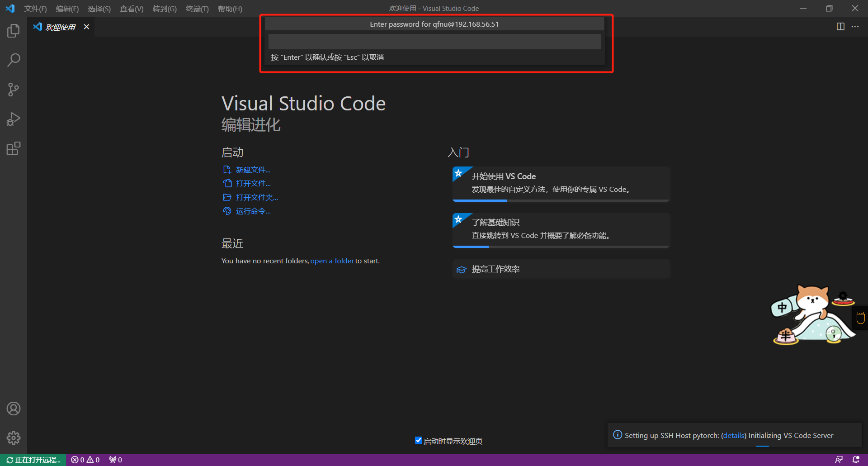Click the password input field

point(434,42)
